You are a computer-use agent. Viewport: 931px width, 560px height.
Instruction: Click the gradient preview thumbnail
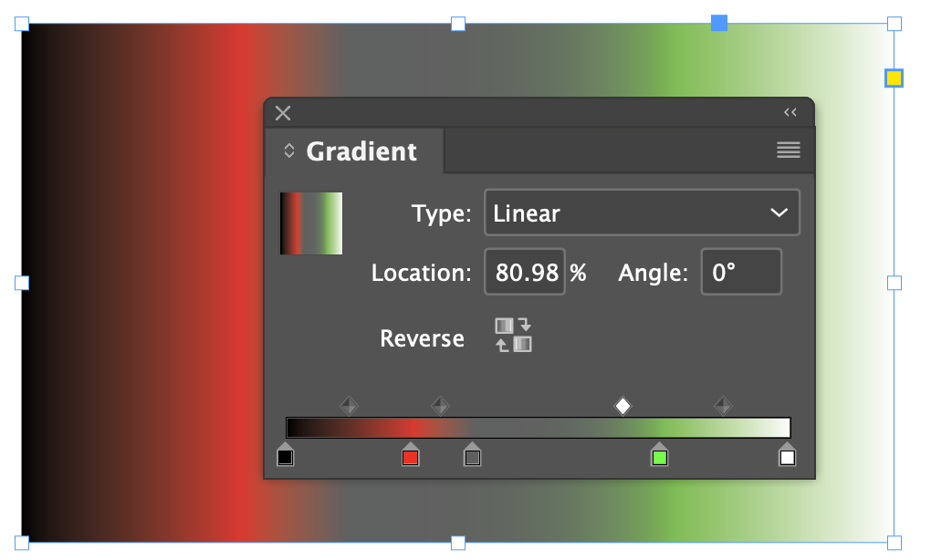point(310,223)
